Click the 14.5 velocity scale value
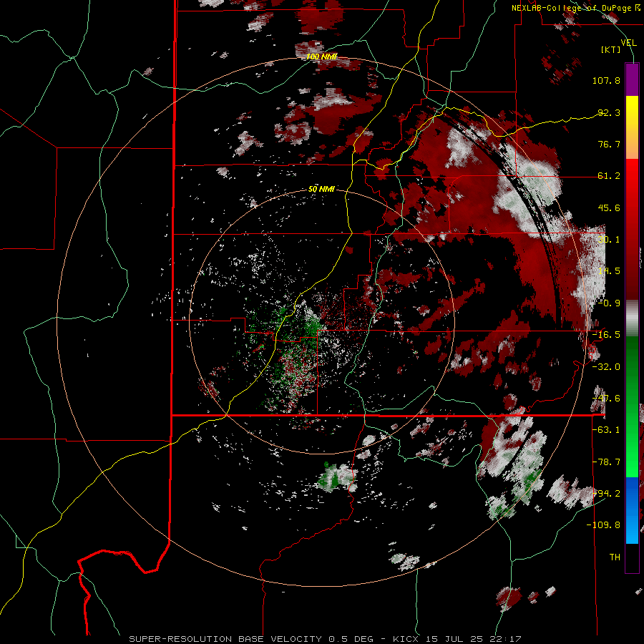The width and height of the screenshot is (644, 644). pyautogui.click(x=609, y=270)
